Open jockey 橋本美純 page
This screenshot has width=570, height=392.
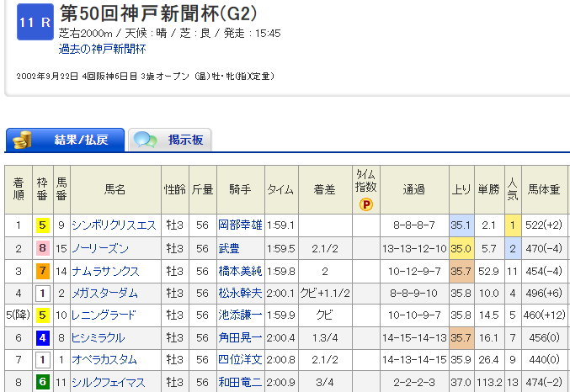[x=240, y=271]
